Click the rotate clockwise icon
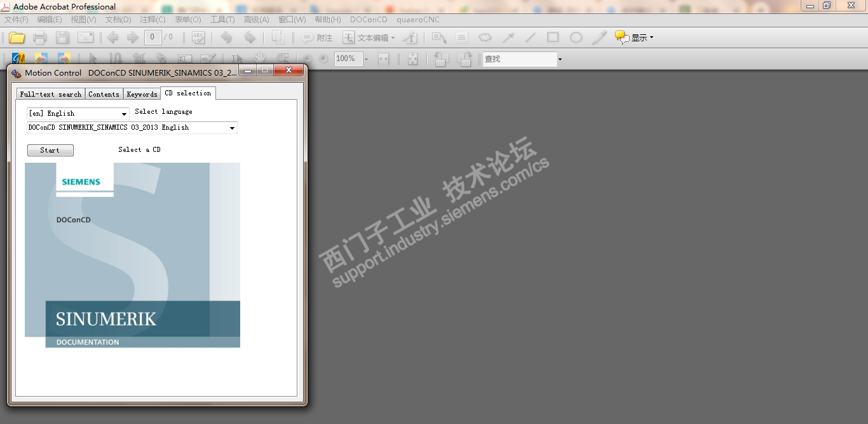The image size is (868, 424). point(465,58)
